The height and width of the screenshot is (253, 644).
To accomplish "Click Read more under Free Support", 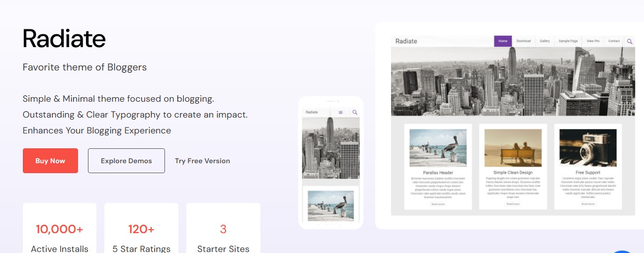I will pyautogui.click(x=588, y=204).
